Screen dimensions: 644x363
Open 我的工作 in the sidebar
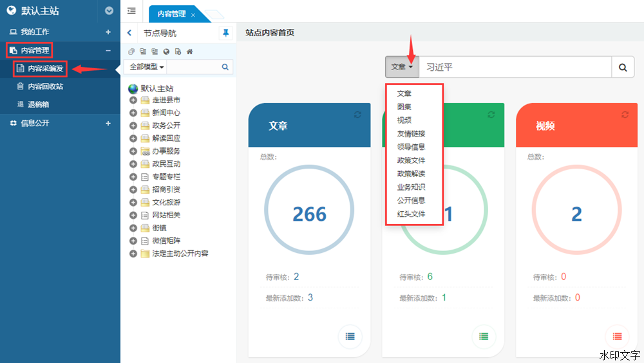(35, 32)
